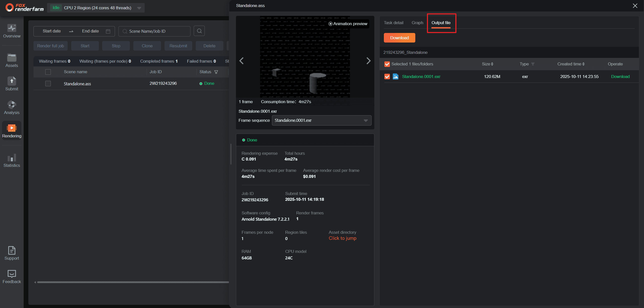
Task: Click the 'Click to jump' link
Action: click(x=342, y=238)
